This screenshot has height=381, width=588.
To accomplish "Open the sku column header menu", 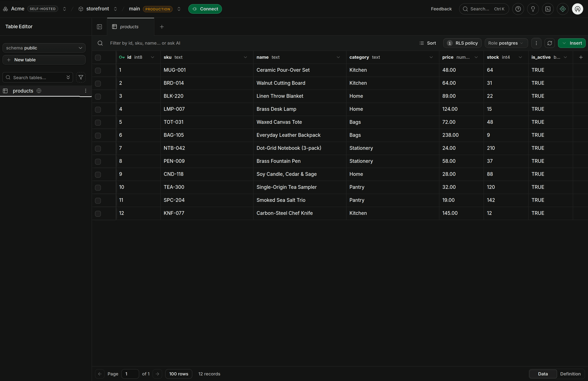I will pyautogui.click(x=245, y=57).
